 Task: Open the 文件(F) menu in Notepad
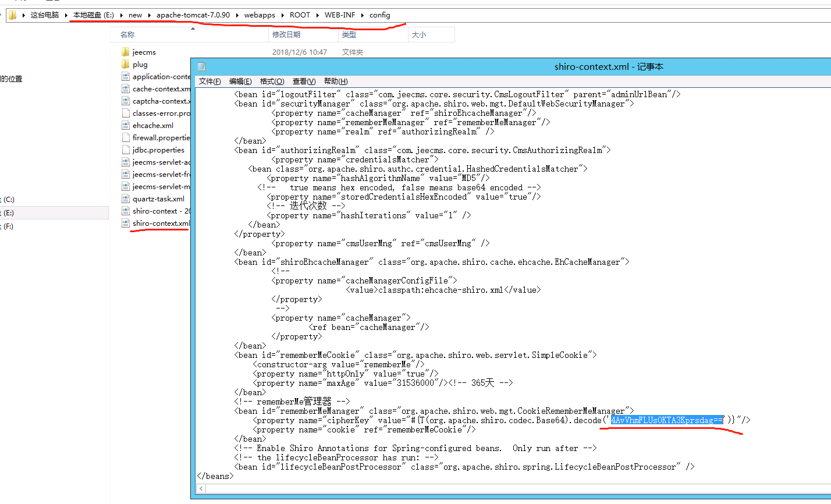(209, 81)
